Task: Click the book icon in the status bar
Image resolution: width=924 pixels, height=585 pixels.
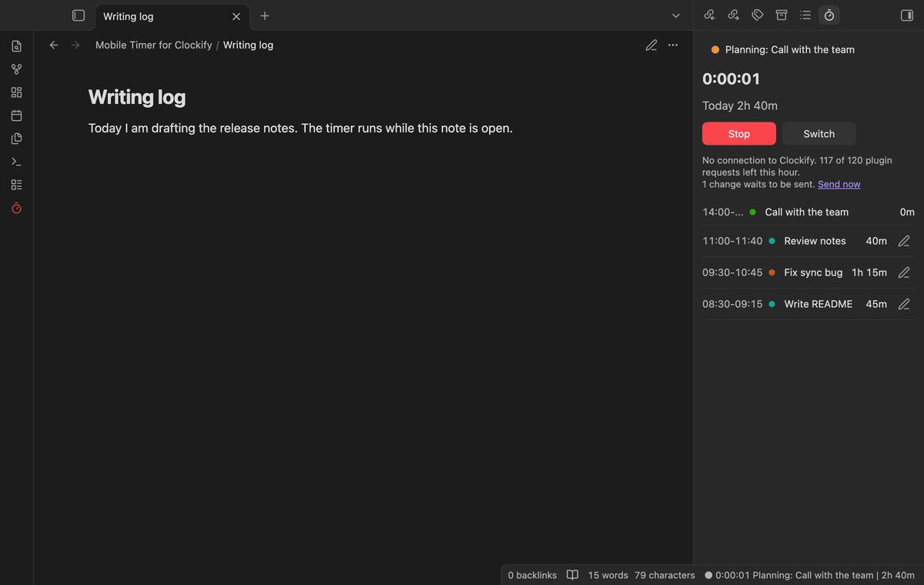Action: [572, 575]
